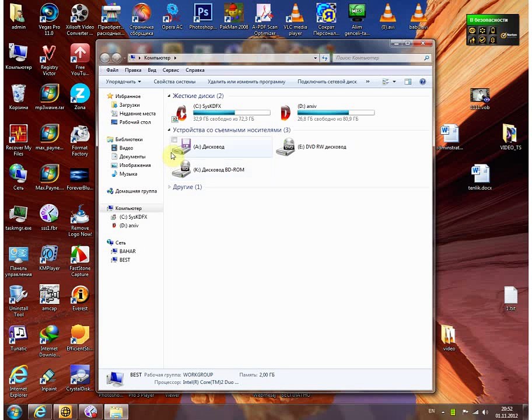Open VLC media player desktop shortcut
Image resolution: width=532 pixels, height=420 pixels.
295,19
